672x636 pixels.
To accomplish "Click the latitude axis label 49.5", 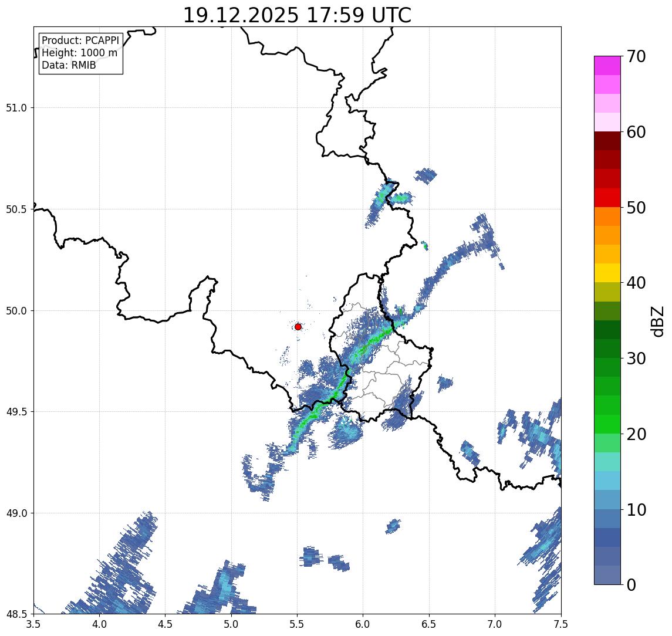I will coord(16,412).
